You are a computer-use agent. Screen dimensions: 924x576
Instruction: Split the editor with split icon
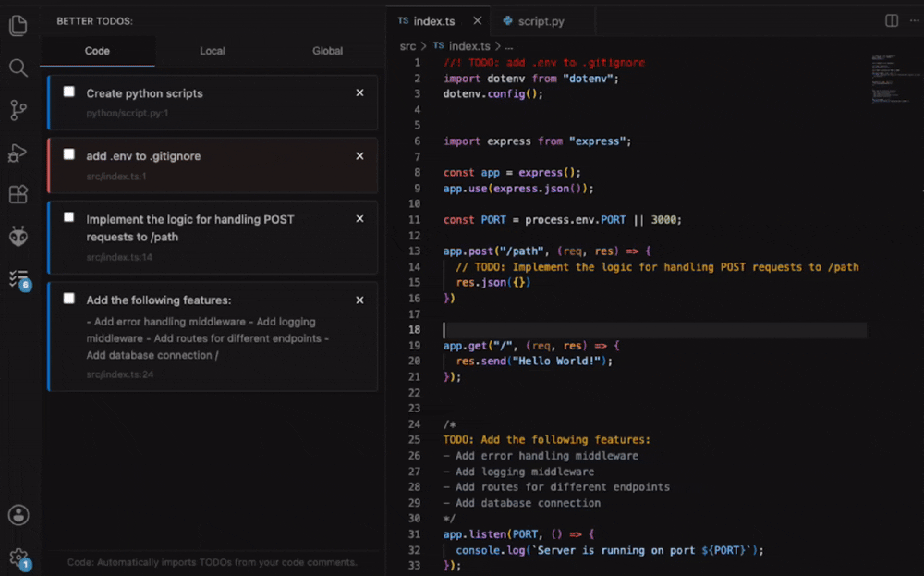point(892,20)
